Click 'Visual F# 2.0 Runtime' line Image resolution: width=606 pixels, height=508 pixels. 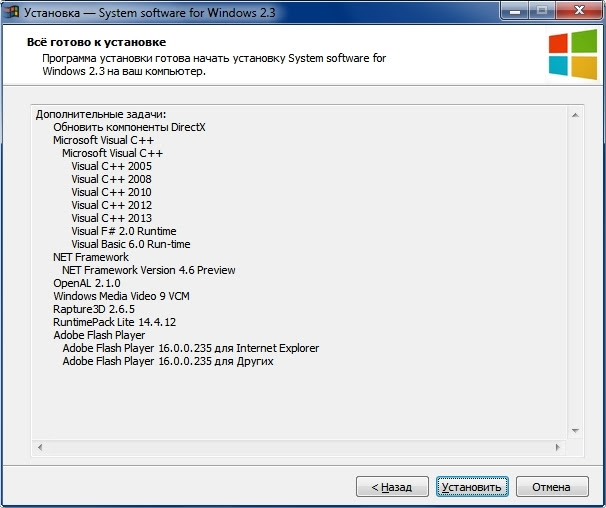pyautogui.click(x=124, y=231)
